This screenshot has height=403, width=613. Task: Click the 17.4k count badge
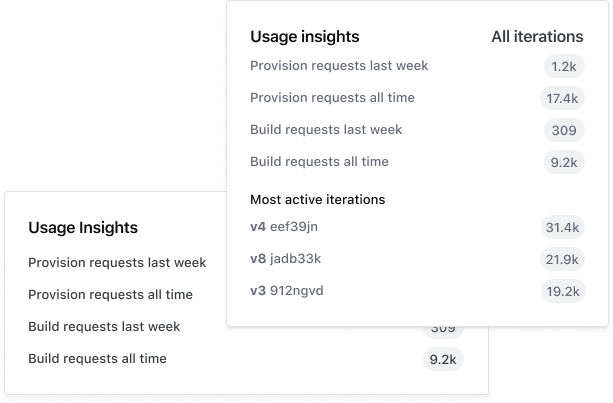(560, 99)
